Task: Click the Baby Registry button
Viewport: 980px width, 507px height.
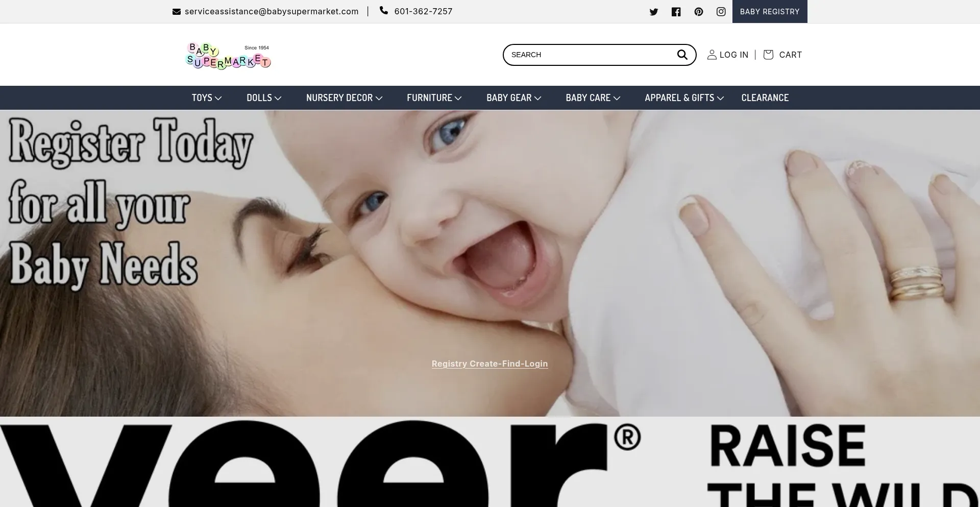Action: [770, 11]
